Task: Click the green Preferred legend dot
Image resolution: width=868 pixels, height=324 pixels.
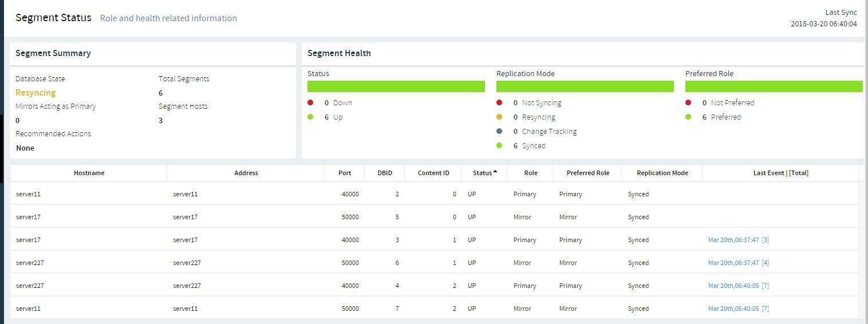Action: pyautogui.click(x=688, y=117)
